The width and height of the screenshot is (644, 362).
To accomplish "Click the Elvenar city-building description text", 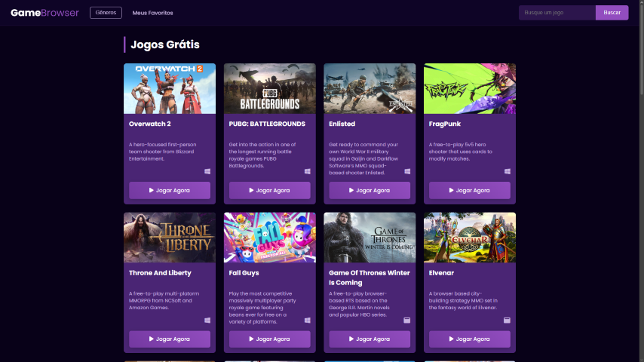I will (x=463, y=300).
